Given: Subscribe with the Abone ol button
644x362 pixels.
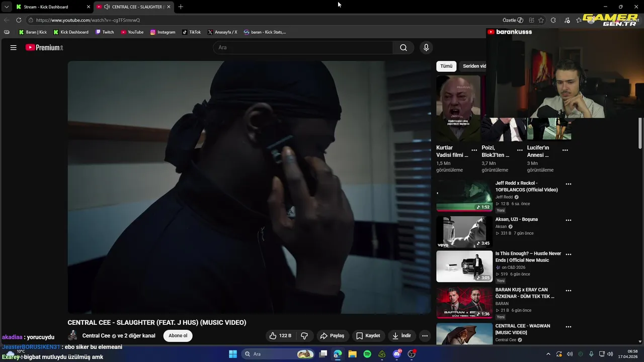Looking at the screenshot, I should (178, 336).
